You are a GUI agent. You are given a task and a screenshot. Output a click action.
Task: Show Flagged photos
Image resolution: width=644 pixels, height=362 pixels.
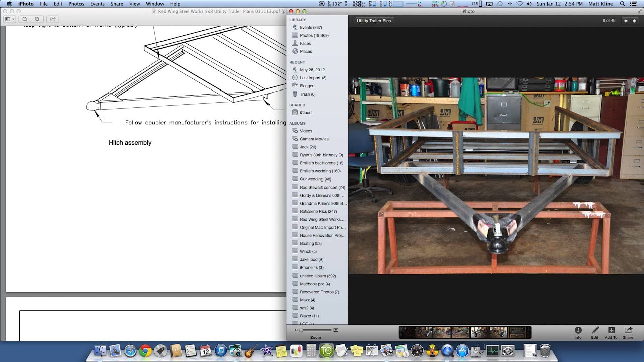click(307, 86)
